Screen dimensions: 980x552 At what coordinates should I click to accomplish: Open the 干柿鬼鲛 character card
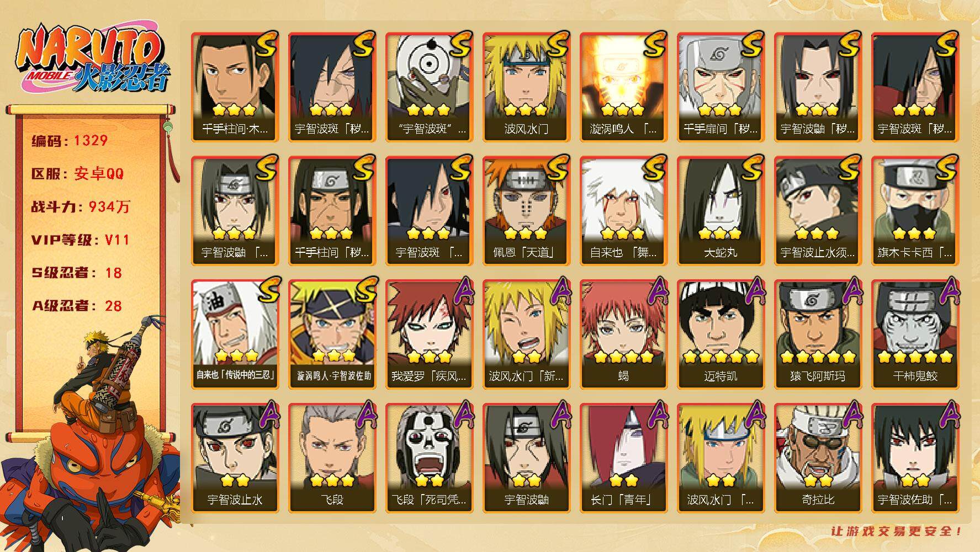(915, 335)
